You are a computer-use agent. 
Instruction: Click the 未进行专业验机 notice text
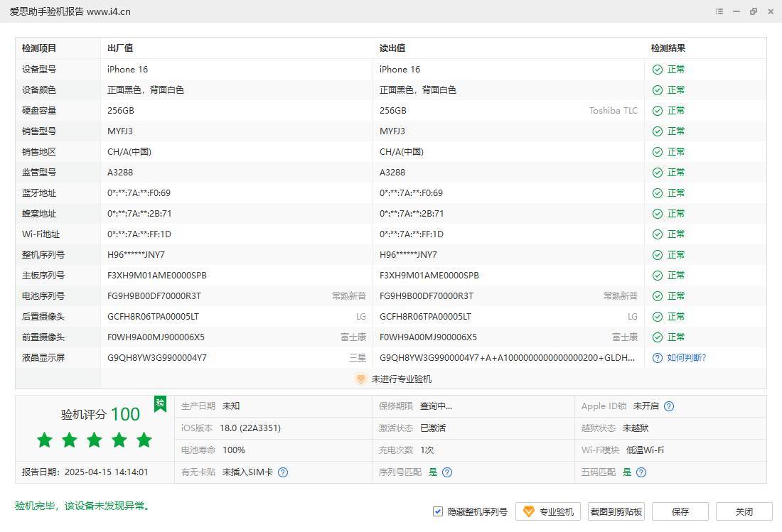coord(402,379)
